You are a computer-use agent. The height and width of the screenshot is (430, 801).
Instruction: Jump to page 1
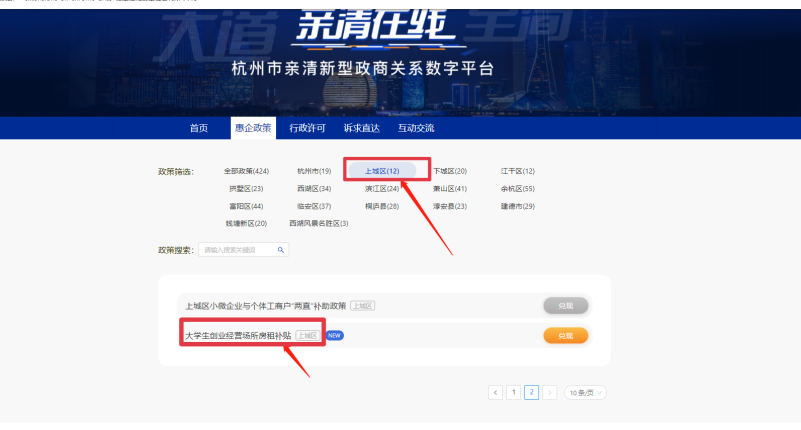click(x=513, y=393)
